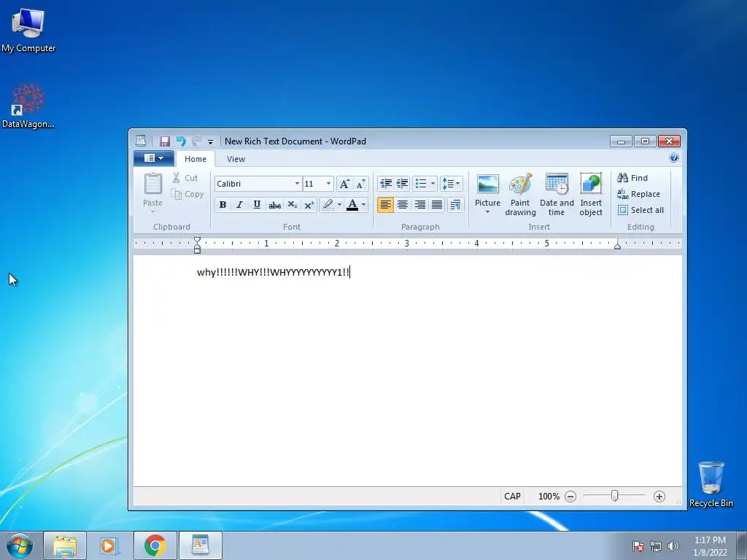Click the right indent marker on ruler
The width and height of the screenshot is (747, 560).
click(617, 246)
